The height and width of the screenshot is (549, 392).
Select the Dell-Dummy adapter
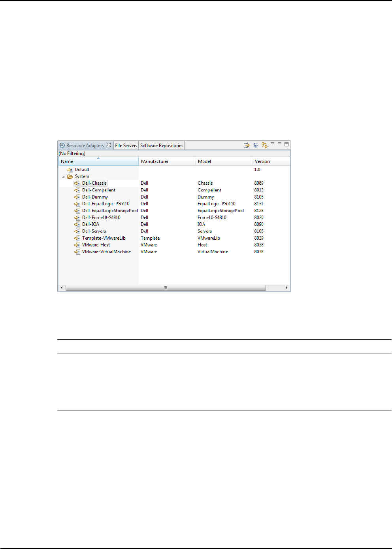95,197
